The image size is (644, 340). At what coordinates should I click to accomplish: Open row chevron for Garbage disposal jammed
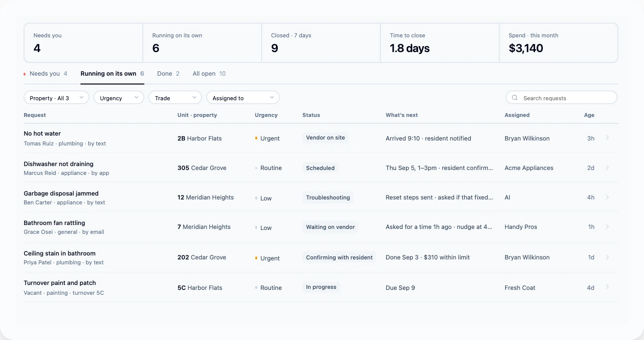607,197
